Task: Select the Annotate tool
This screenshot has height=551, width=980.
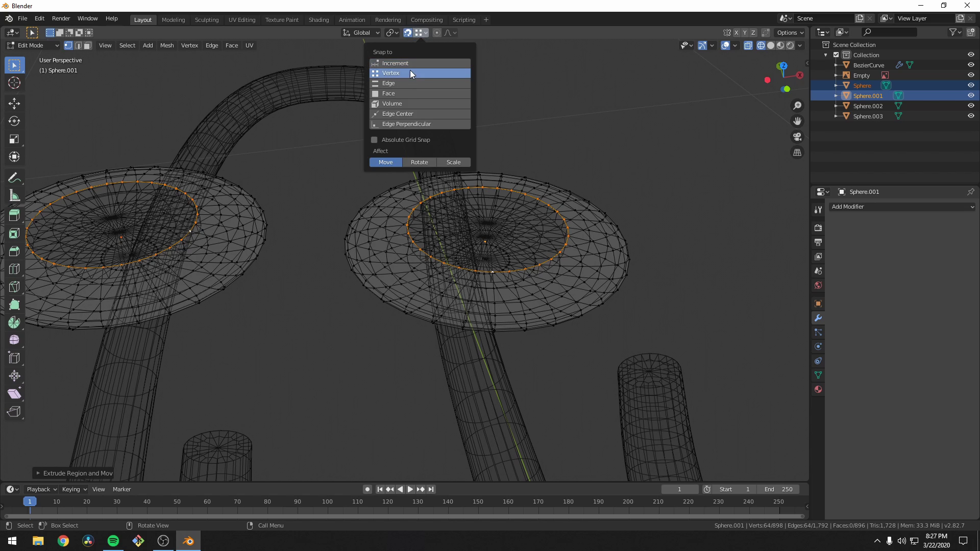Action: [14, 178]
